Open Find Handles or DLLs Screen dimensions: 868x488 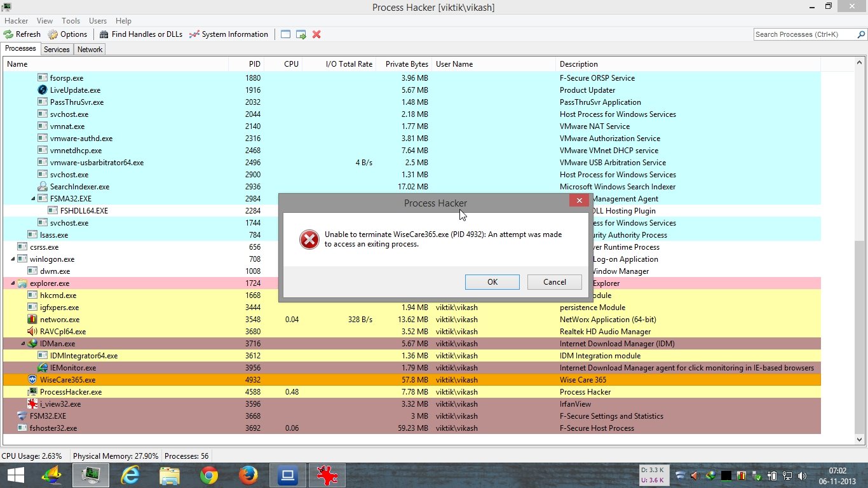(x=140, y=34)
